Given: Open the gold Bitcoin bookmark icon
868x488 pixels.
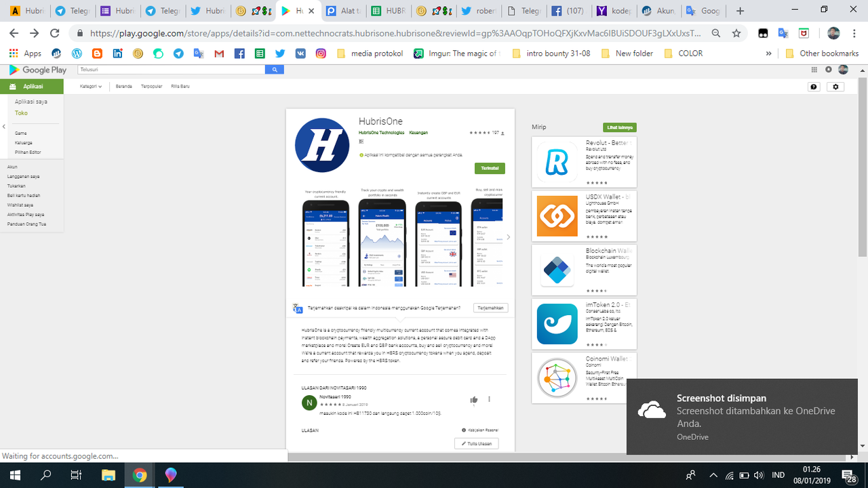Looking at the screenshot, I should pyautogui.click(x=138, y=54).
